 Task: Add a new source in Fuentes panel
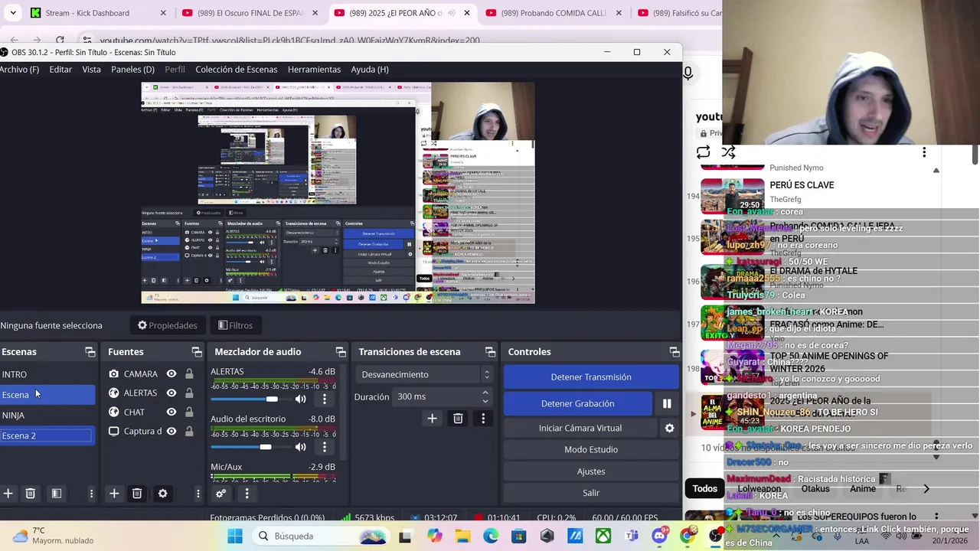114,494
